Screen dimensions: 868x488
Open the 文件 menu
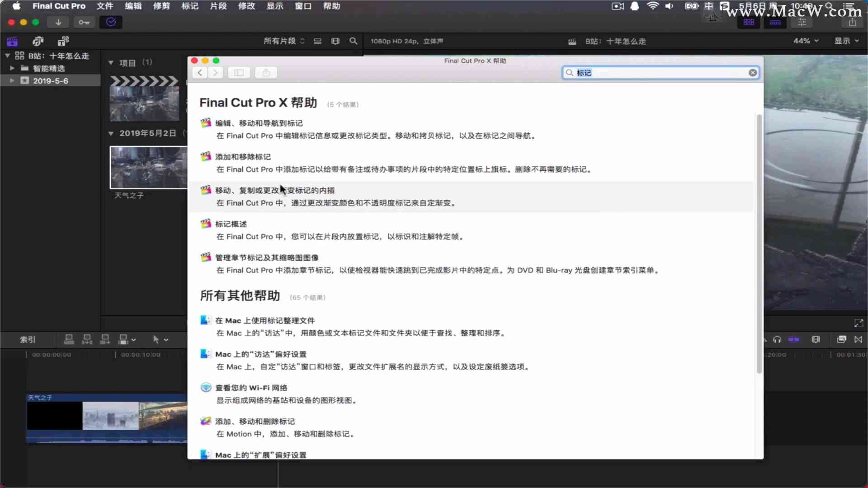(105, 6)
